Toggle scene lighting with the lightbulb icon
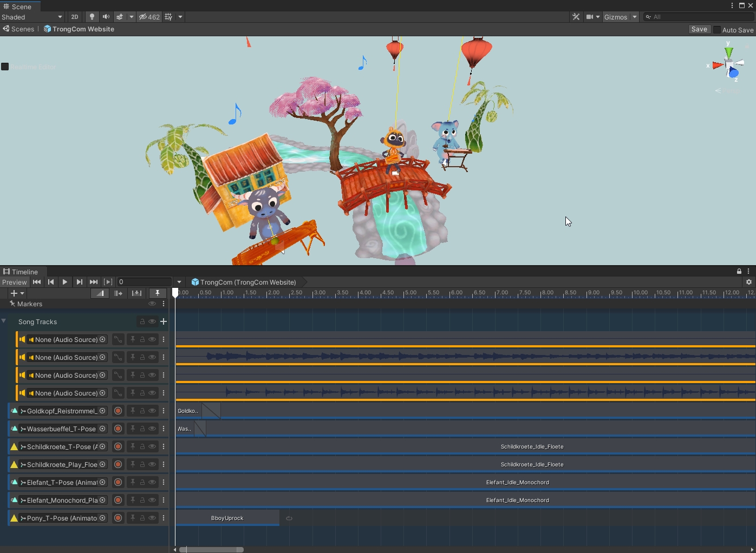This screenshot has height=553, width=756. [x=92, y=17]
